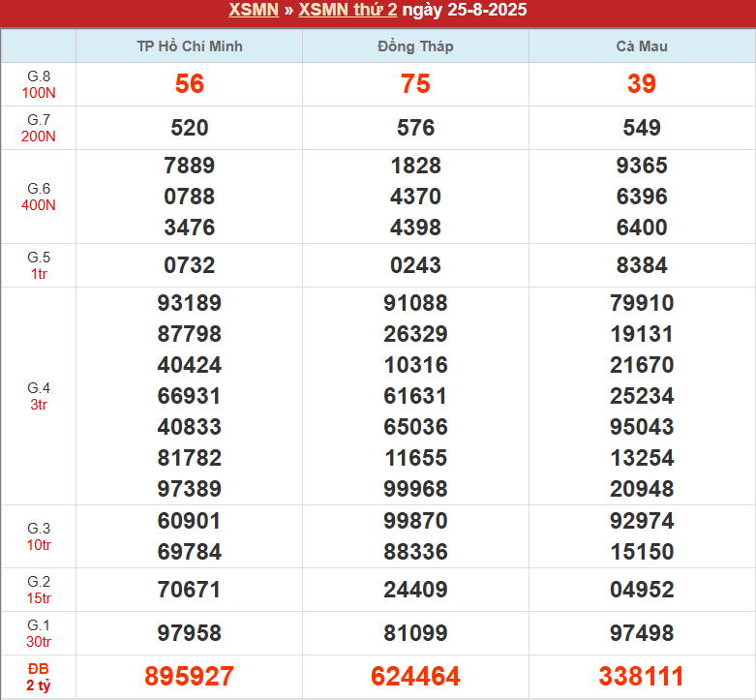Click the G.2 number 04952

click(x=642, y=590)
